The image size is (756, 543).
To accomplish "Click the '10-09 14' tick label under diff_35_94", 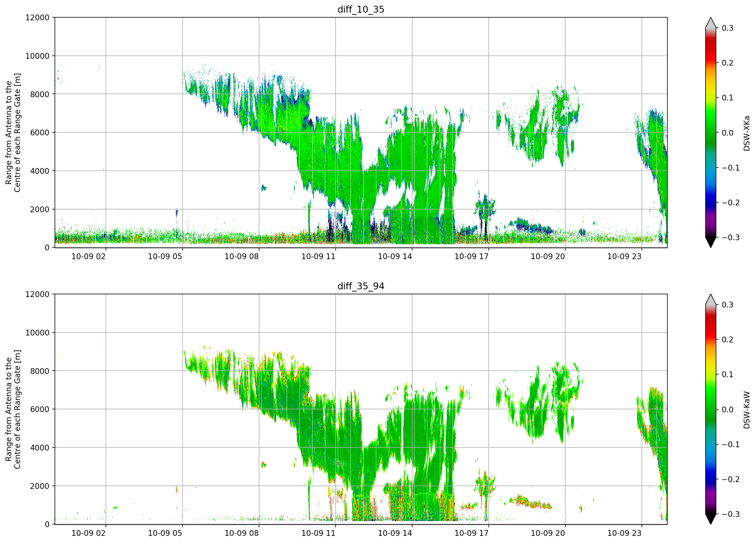I will coord(395,533).
